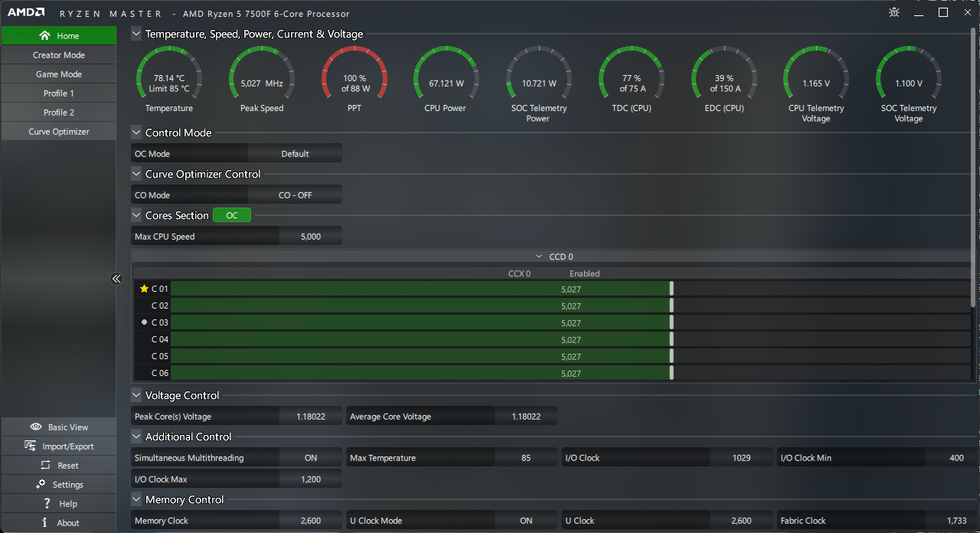Toggle the green OC button in Cores Section
The image size is (980, 533).
coord(232,215)
